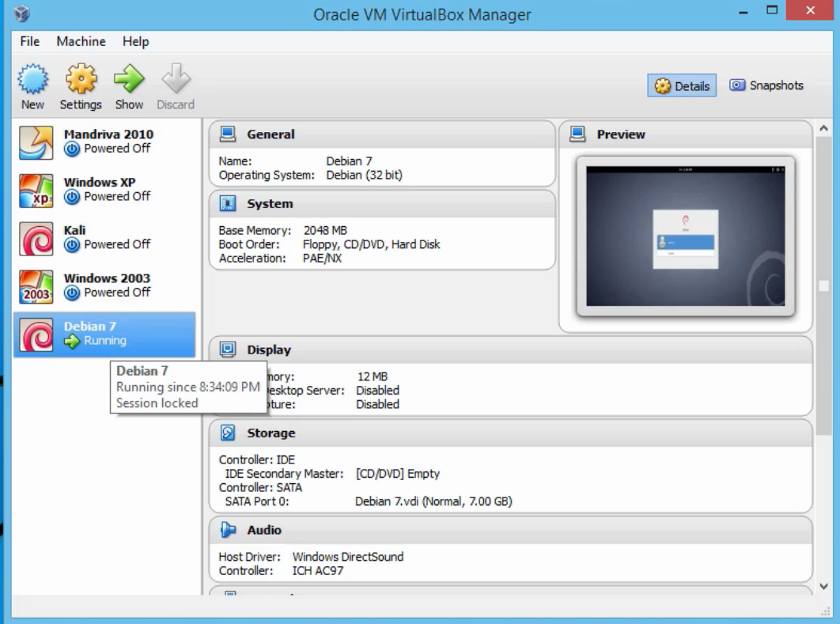
Task: Switch to the Snapshots view
Action: click(x=766, y=85)
